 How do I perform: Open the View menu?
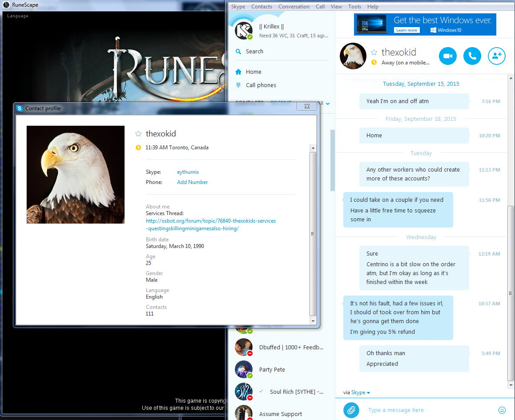tap(336, 7)
